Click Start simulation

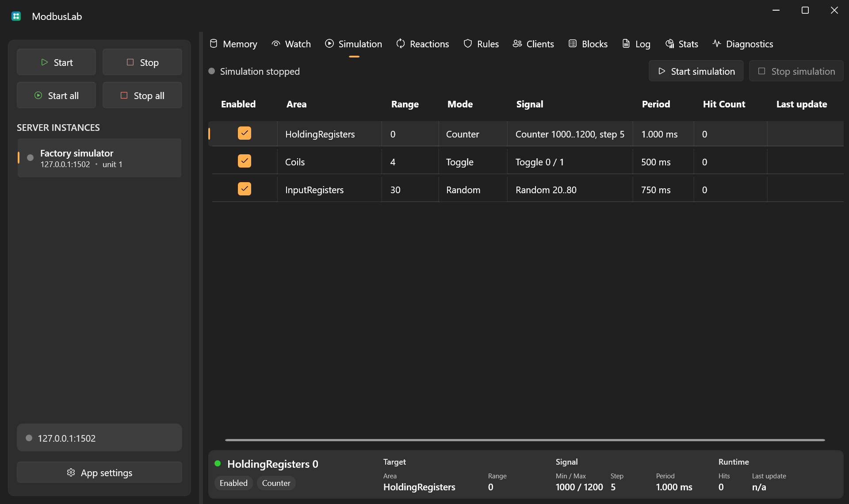696,71
